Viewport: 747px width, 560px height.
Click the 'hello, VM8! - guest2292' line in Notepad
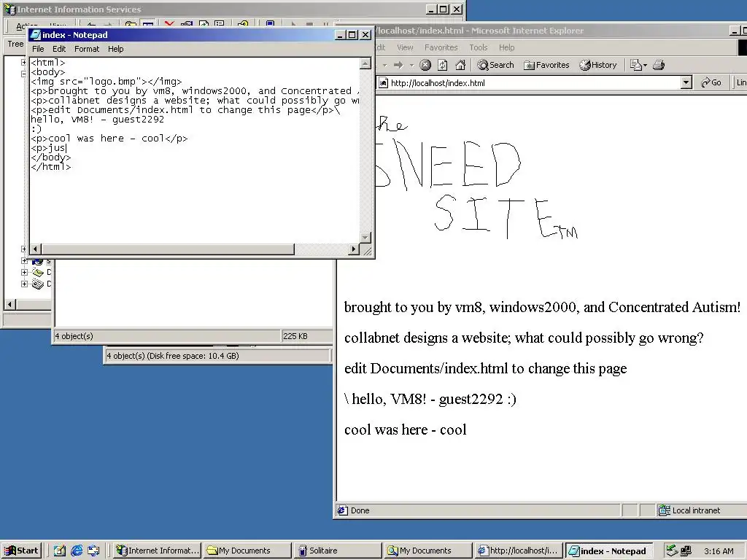98,120
